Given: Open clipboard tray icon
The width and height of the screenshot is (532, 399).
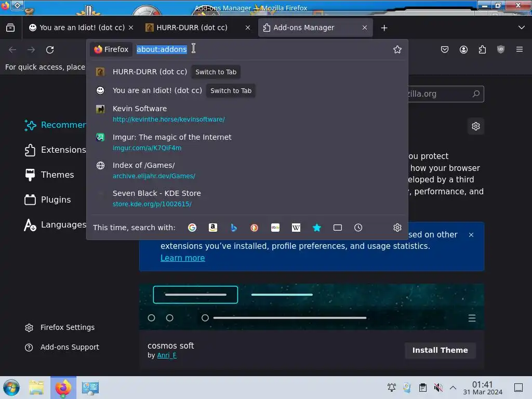Looking at the screenshot, I should [422, 388].
